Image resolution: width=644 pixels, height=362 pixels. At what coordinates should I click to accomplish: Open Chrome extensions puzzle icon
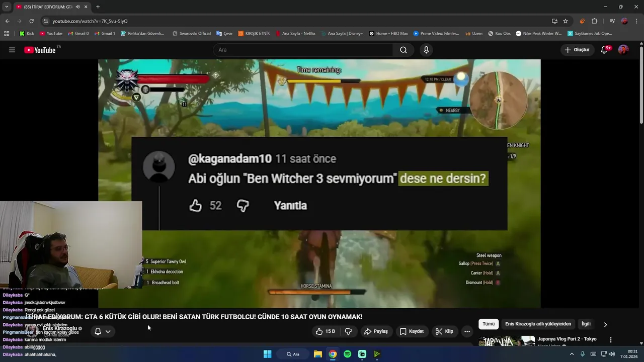(594, 21)
